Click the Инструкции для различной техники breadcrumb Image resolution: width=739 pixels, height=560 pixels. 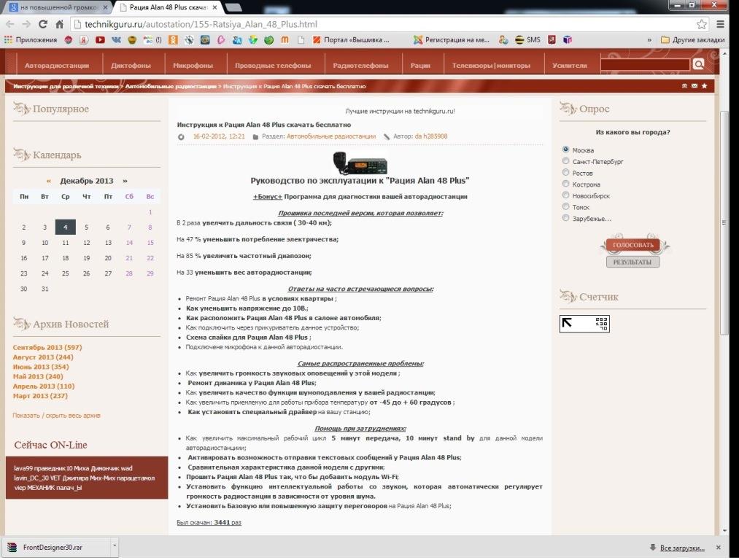click(66, 86)
